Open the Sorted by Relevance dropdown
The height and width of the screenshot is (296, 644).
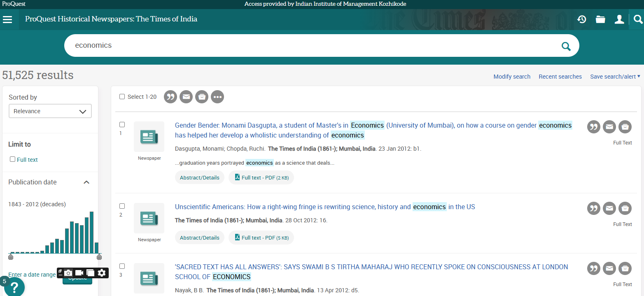click(50, 111)
